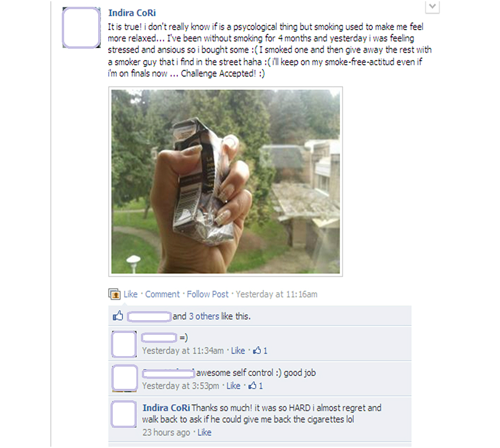500x448 pixels.
Task: Like the '=)' comment
Action: pos(238,351)
